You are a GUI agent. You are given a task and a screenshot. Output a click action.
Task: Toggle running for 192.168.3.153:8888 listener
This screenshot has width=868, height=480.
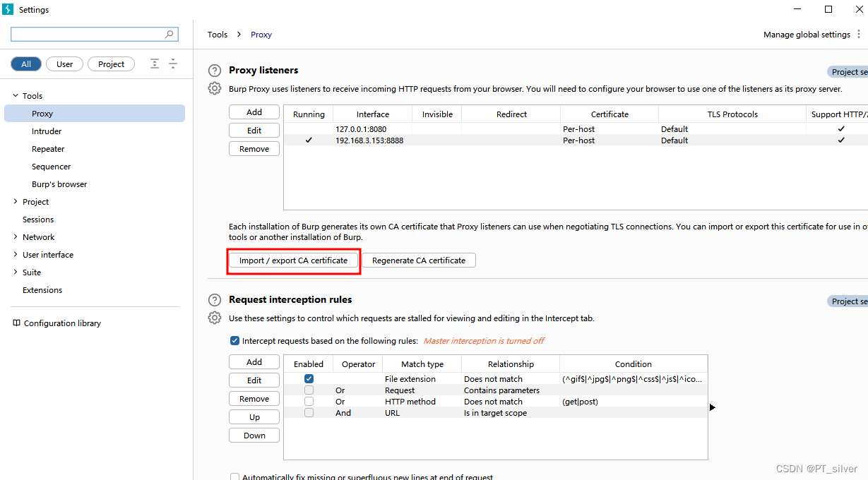point(309,140)
